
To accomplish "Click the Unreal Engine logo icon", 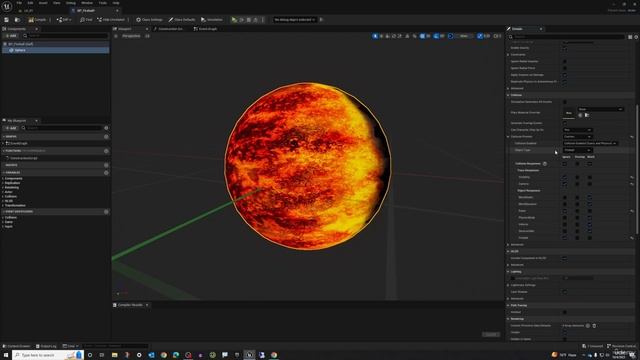I will pyautogui.click(x=7, y=6).
